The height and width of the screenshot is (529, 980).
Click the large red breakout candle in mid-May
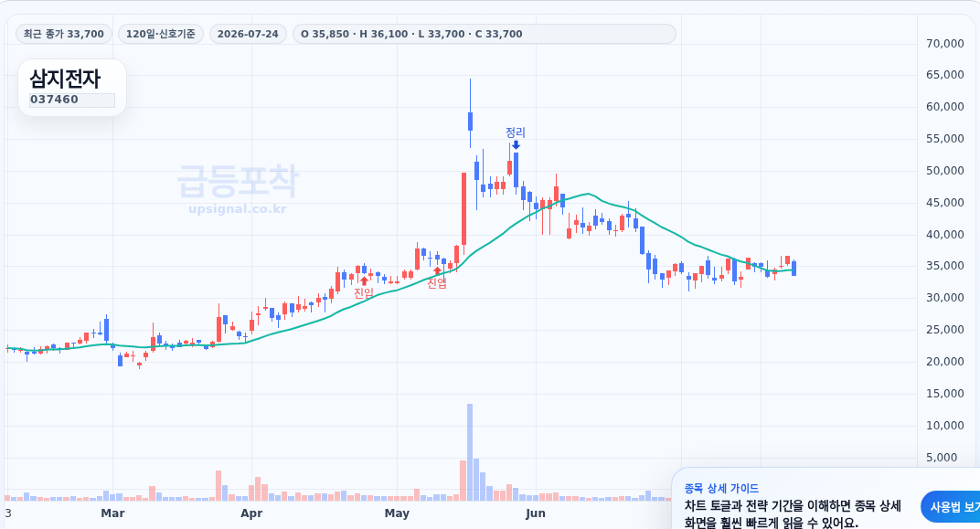point(463,209)
